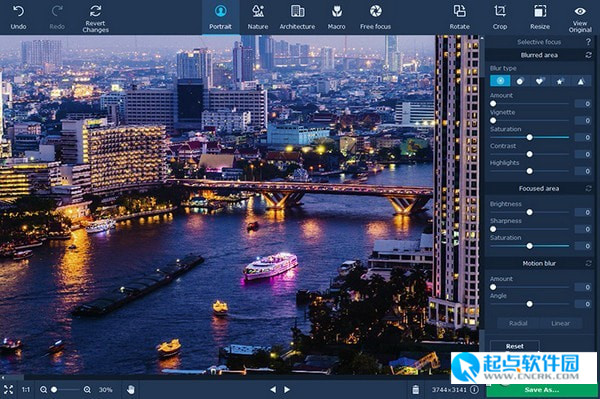Click the zoom level slider handle

point(54,390)
